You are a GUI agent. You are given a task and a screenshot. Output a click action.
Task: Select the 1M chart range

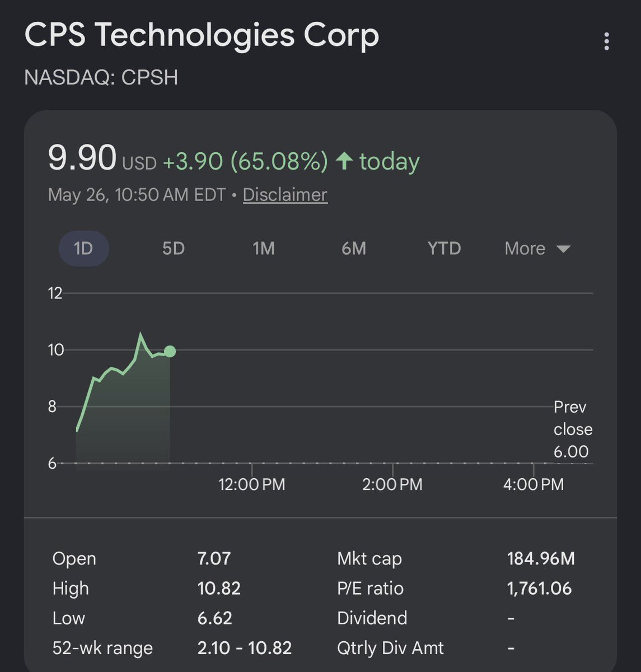(264, 248)
